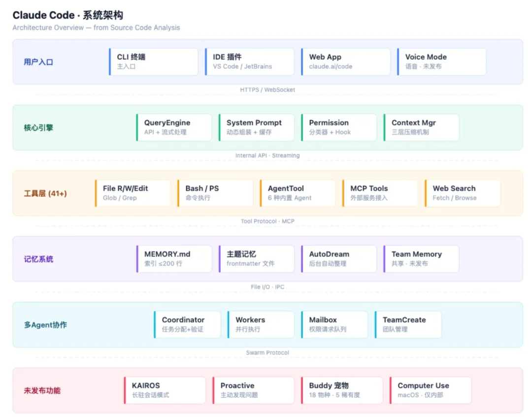Image resolution: width=532 pixels, height=417 pixels.
Task: Click the 记忆系统 layer label
Action: (x=38, y=259)
